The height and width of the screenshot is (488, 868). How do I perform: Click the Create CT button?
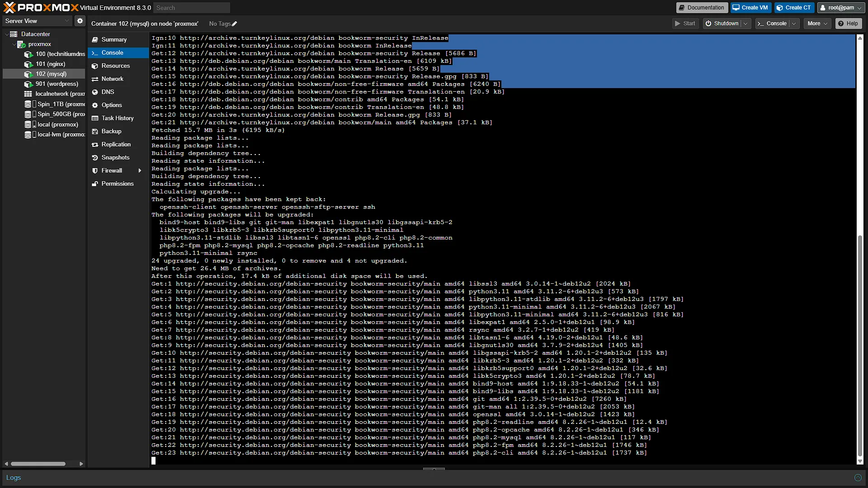coord(794,8)
